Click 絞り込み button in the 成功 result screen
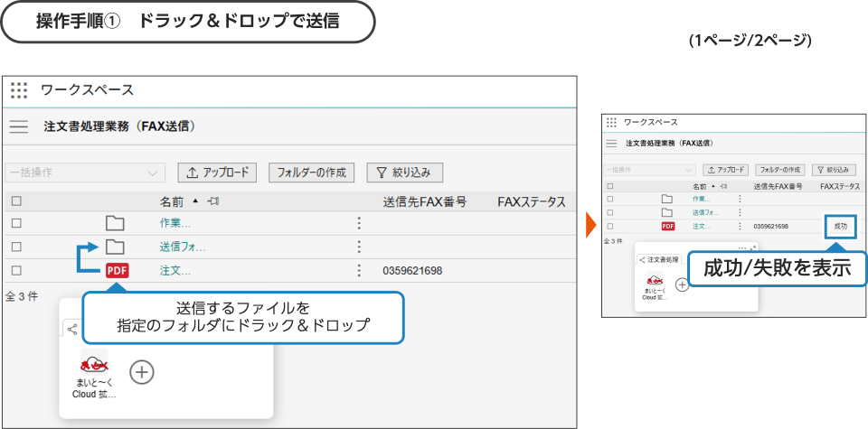This screenshot has width=868, height=429. (x=835, y=170)
